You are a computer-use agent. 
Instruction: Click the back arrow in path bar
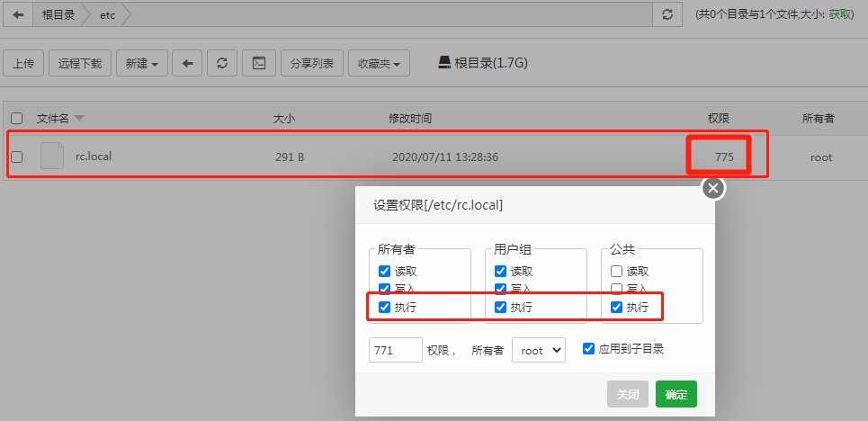pyautogui.click(x=19, y=14)
